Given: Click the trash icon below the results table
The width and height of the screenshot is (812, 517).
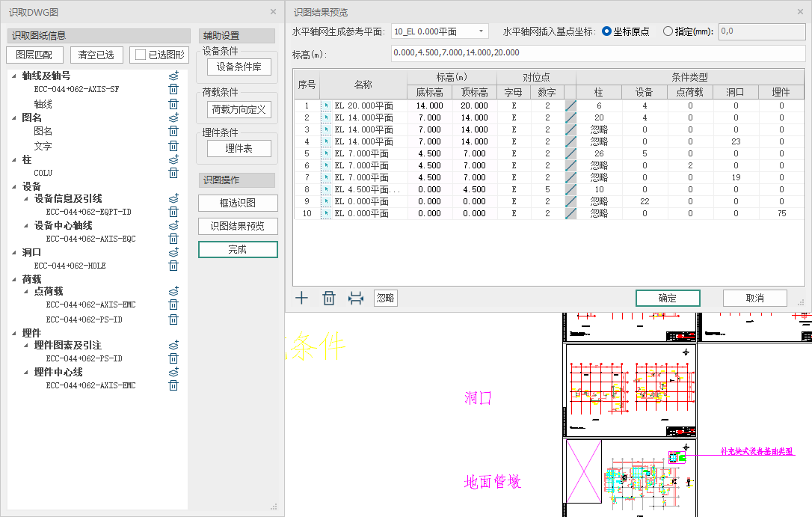Looking at the screenshot, I should (328, 299).
